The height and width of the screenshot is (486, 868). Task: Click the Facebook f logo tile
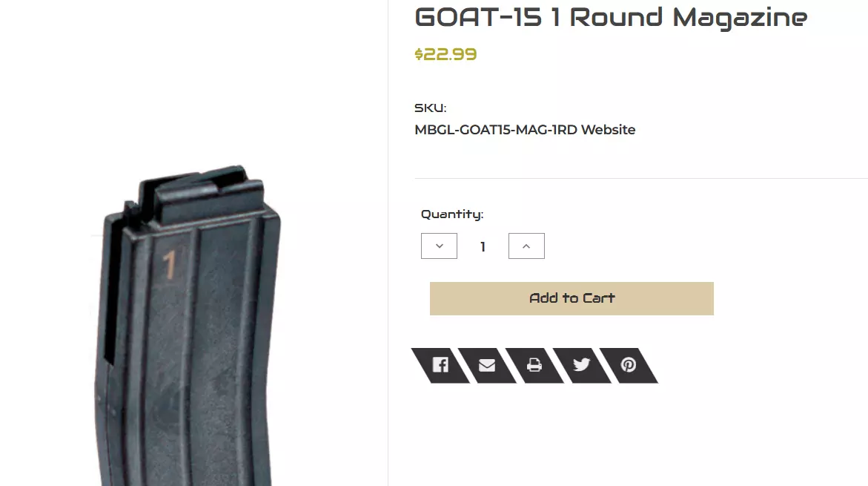click(x=440, y=365)
